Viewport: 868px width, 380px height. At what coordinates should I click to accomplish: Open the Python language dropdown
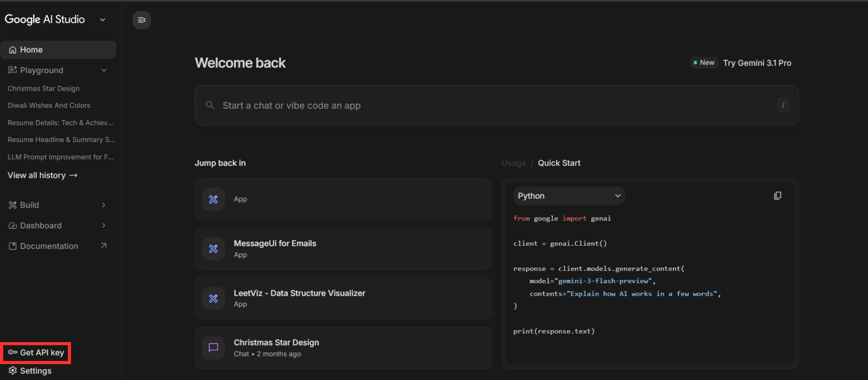tap(569, 196)
